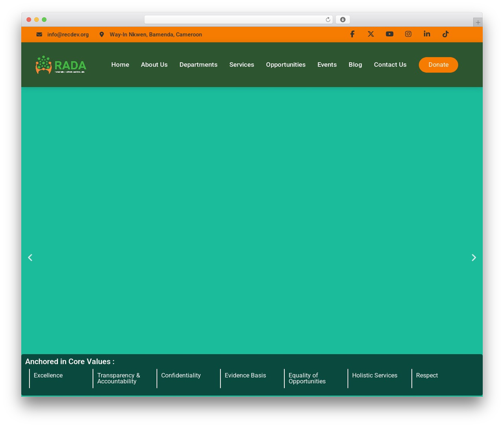This screenshot has height=427, width=504.
Task: Open the TikTok social icon
Action: click(445, 34)
